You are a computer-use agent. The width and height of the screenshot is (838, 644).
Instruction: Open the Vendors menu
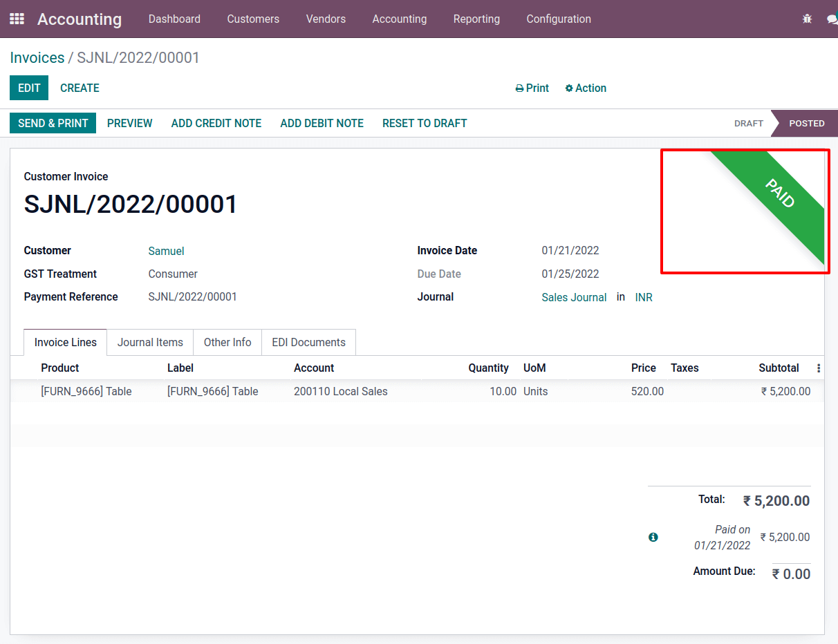[x=326, y=19]
